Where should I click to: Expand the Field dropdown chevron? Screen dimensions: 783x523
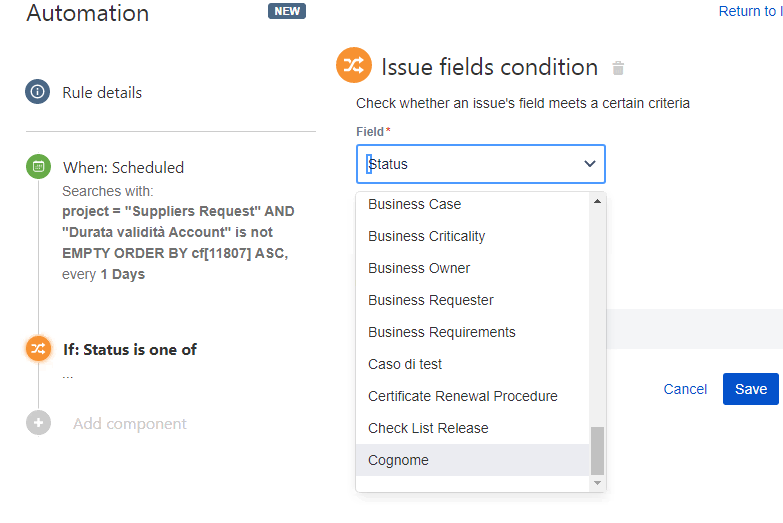pyautogui.click(x=590, y=164)
